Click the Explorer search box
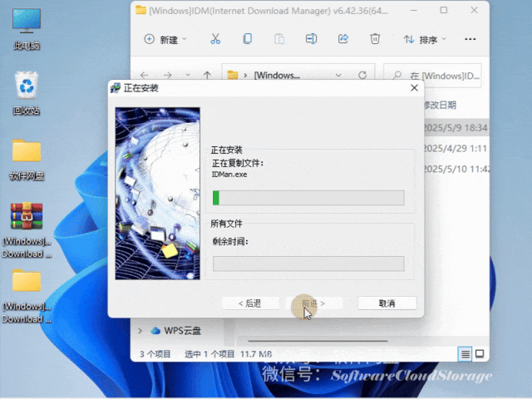Image resolution: width=532 pixels, height=399 pixels. pyautogui.click(x=432, y=76)
